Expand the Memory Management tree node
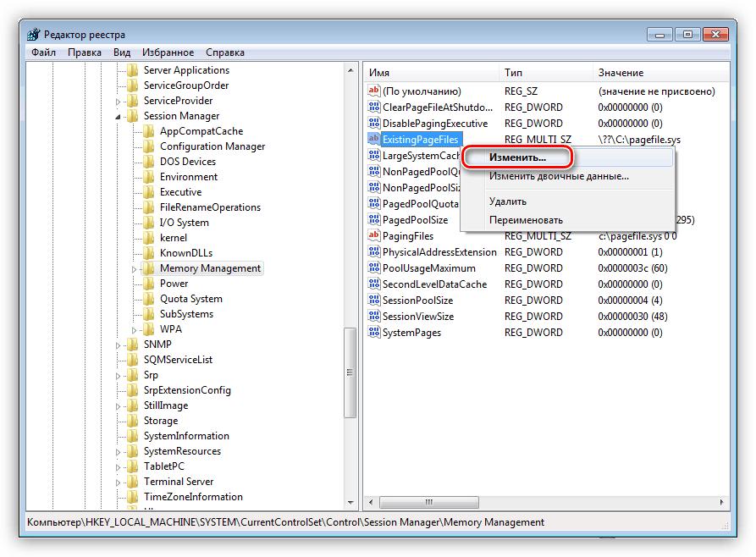The width and height of the screenshot is (756, 557). (134, 269)
